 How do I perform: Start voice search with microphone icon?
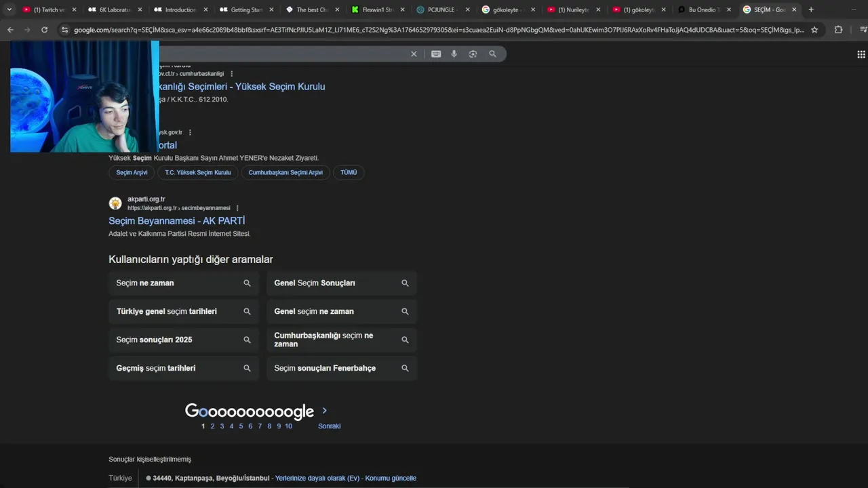pos(454,54)
